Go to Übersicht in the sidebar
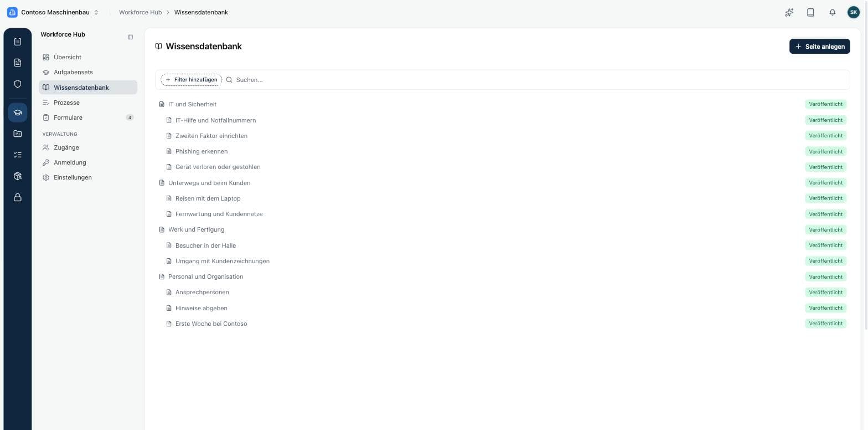The image size is (868, 430). pyautogui.click(x=88, y=57)
